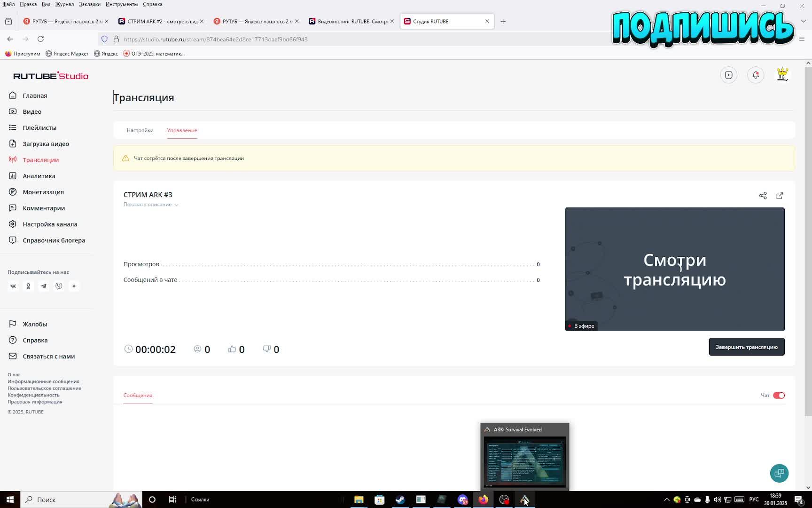Viewport: 812px width, 508px height.
Task: Open Конфиденциальность footer link
Action: [33, 395]
